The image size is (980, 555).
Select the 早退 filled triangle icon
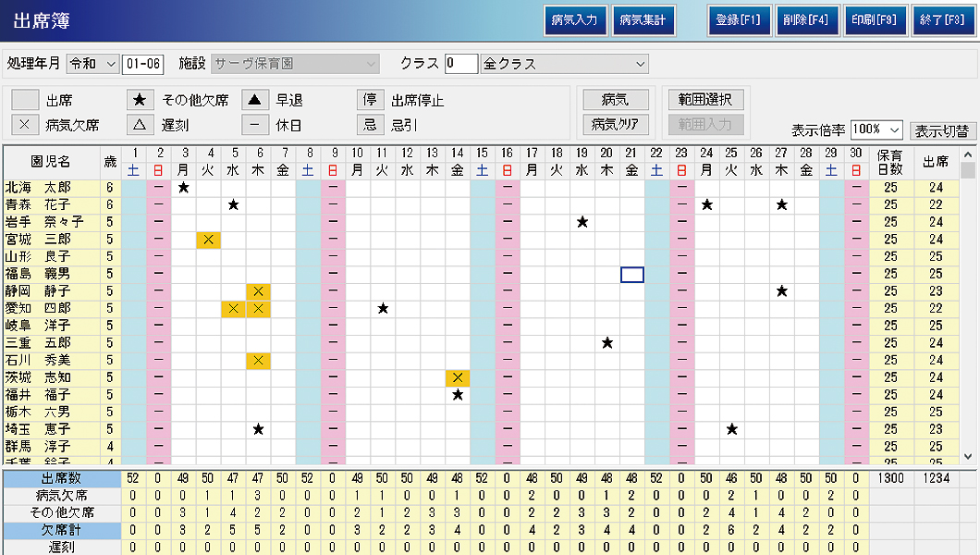(256, 100)
